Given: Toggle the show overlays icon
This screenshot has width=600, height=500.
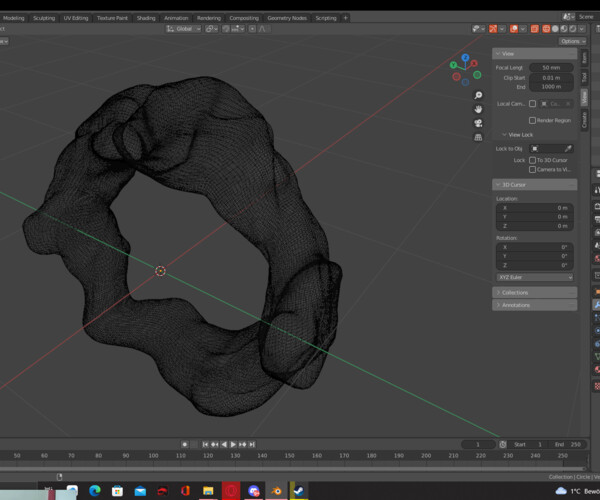Looking at the screenshot, I should tap(514, 29).
